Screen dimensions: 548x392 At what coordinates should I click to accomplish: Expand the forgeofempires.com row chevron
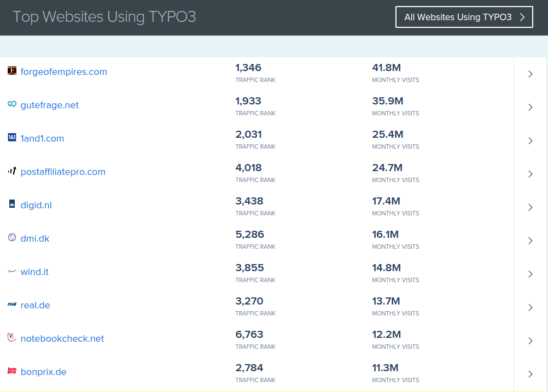530,74
